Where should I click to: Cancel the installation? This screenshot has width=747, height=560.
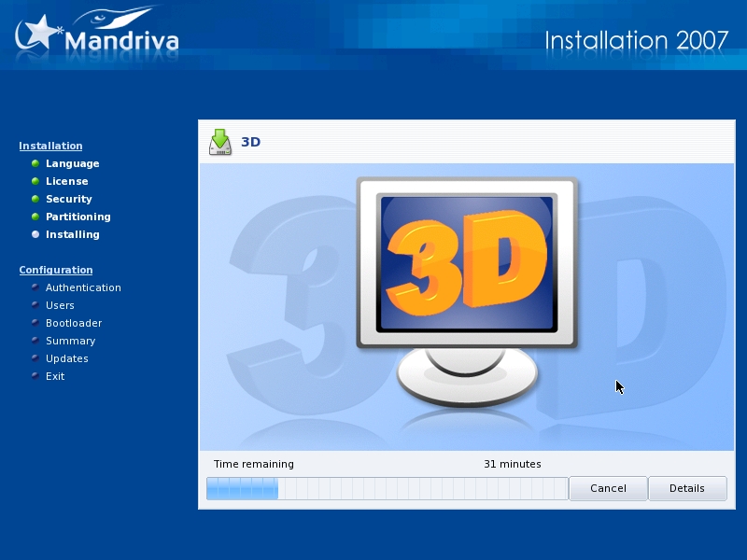point(608,488)
